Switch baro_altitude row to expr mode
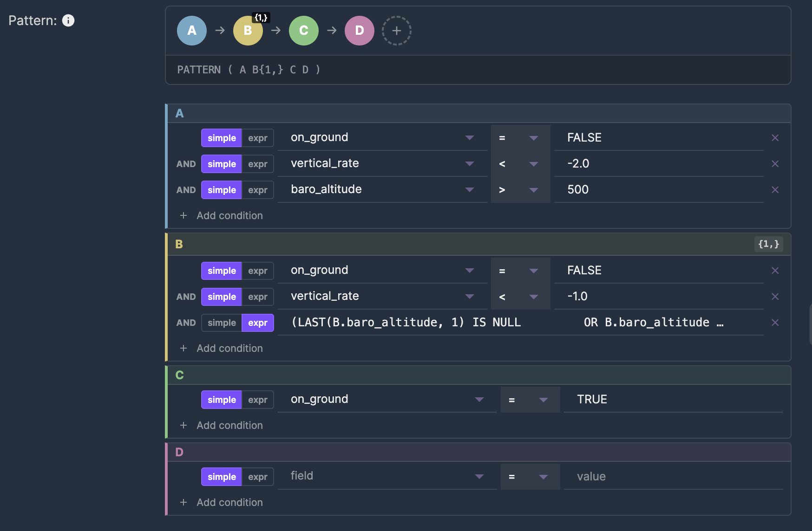This screenshot has height=531, width=812. [258, 190]
